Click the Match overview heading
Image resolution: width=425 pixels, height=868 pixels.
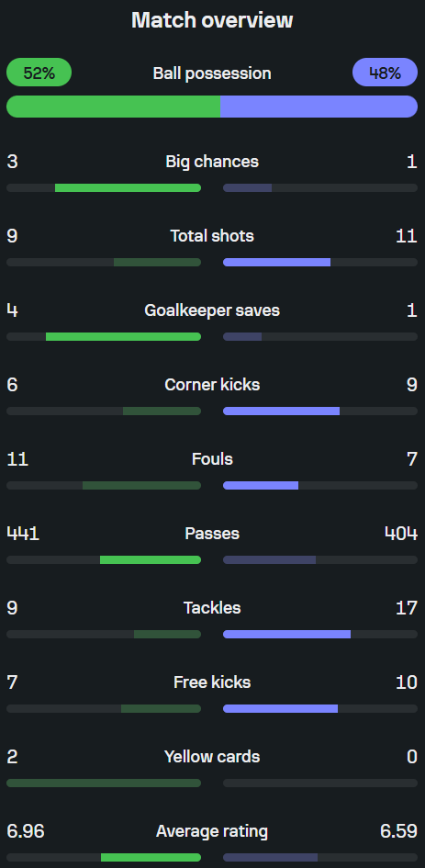[x=212, y=20]
